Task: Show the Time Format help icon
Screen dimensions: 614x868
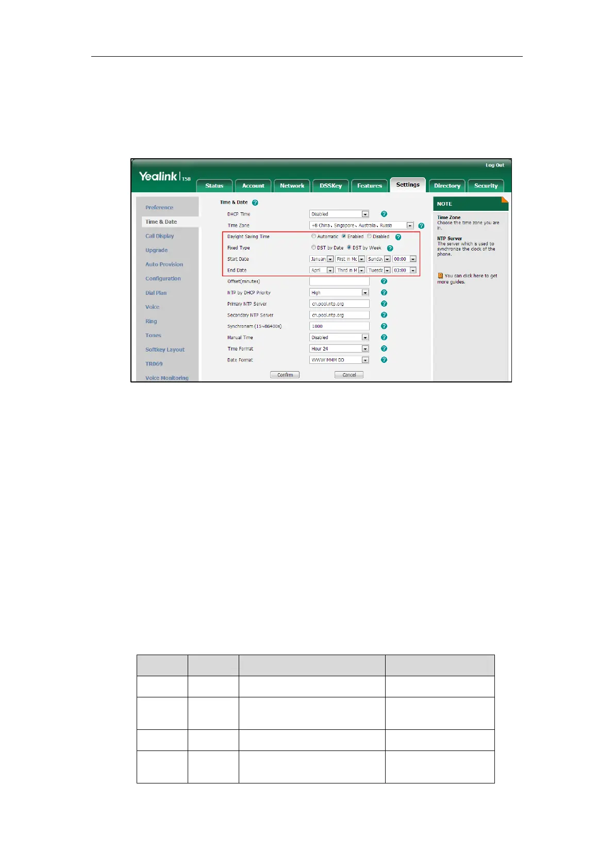Action: coord(384,349)
